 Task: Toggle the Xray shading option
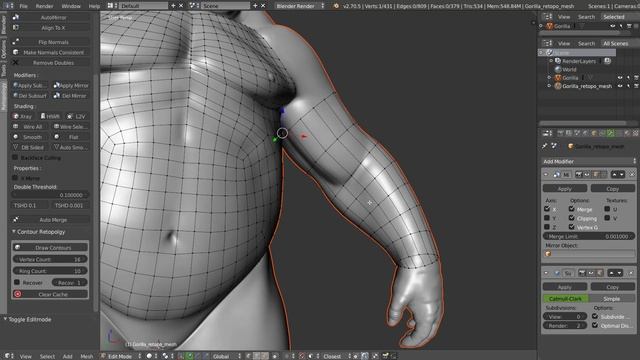tap(23, 116)
